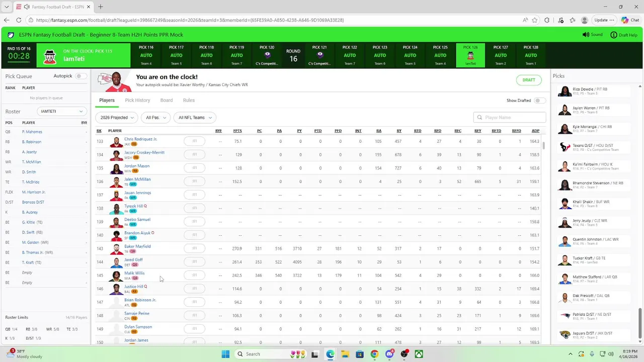Add Chris Rodriguez Jr. to queue button
644x362 pixels.
(x=194, y=141)
